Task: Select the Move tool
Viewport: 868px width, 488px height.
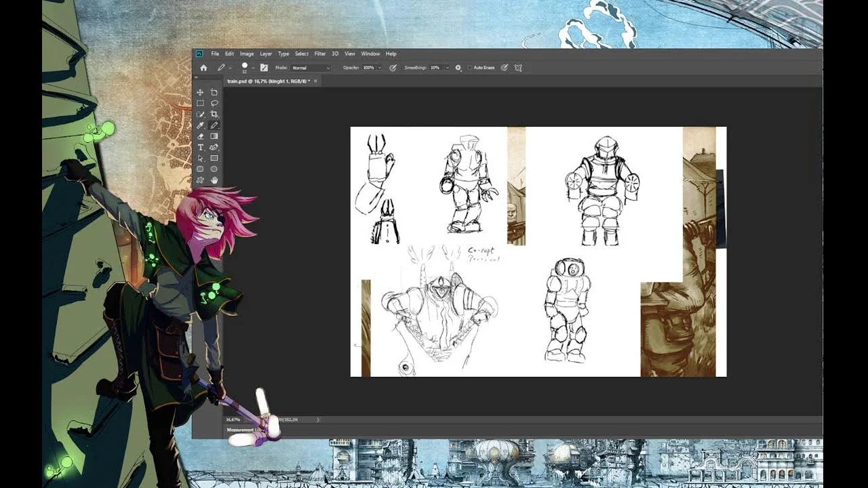Action: pos(200,92)
